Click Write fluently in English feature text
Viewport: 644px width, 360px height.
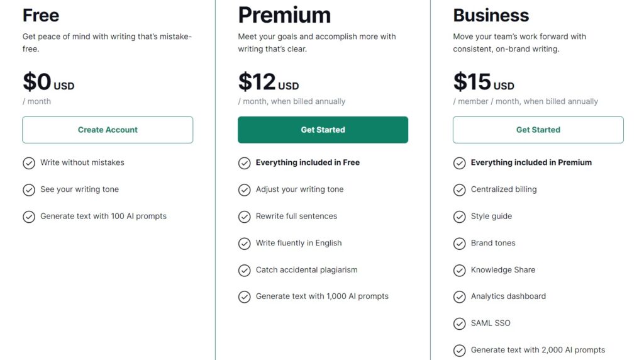(299, 243)
